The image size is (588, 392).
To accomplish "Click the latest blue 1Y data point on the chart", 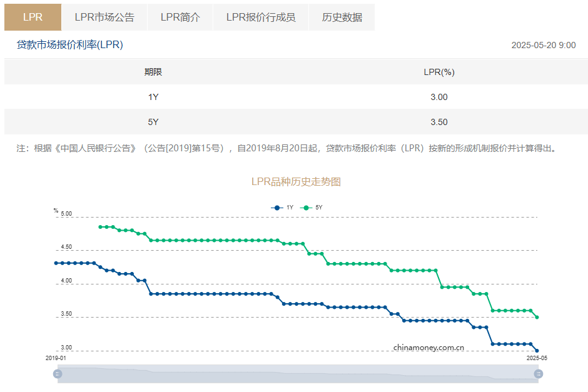I will tap(536, 350).
